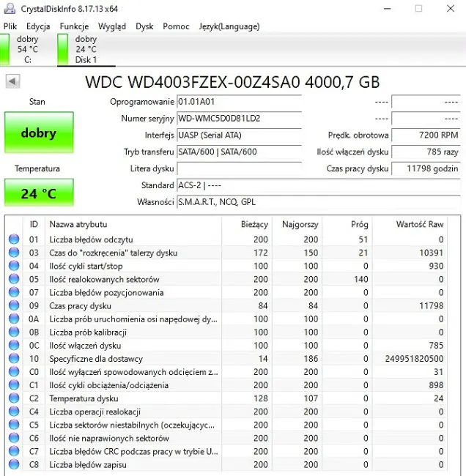Select row 'Specyficzne dla dostawcy'
Screen dimensions: 466x476
point(226,359)
